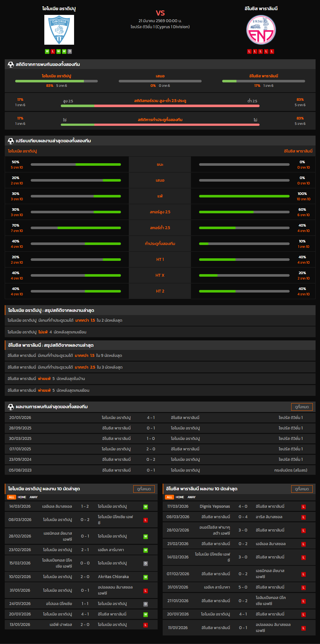Image resolution: width=320 pixels, height=644 pixels.
Task: Switch to HOME tab for Enosis Paralimni results
Action: [x=180, y=497]
